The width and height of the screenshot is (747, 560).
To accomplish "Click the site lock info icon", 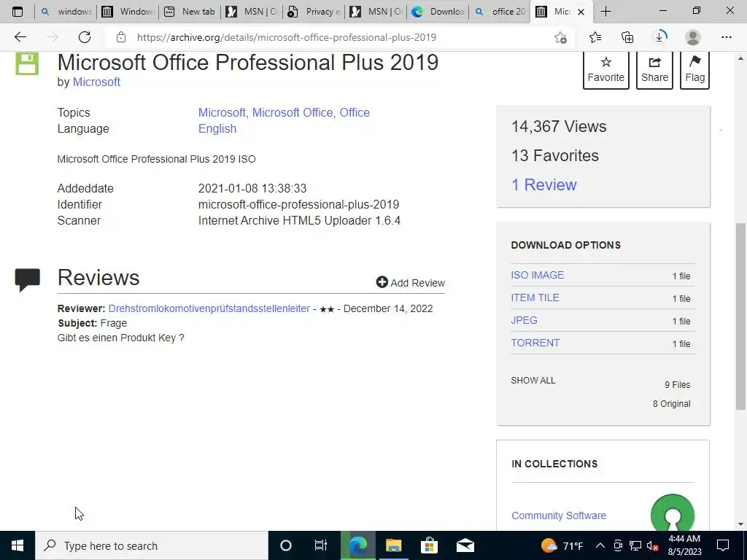I will [x=121, y=37].
